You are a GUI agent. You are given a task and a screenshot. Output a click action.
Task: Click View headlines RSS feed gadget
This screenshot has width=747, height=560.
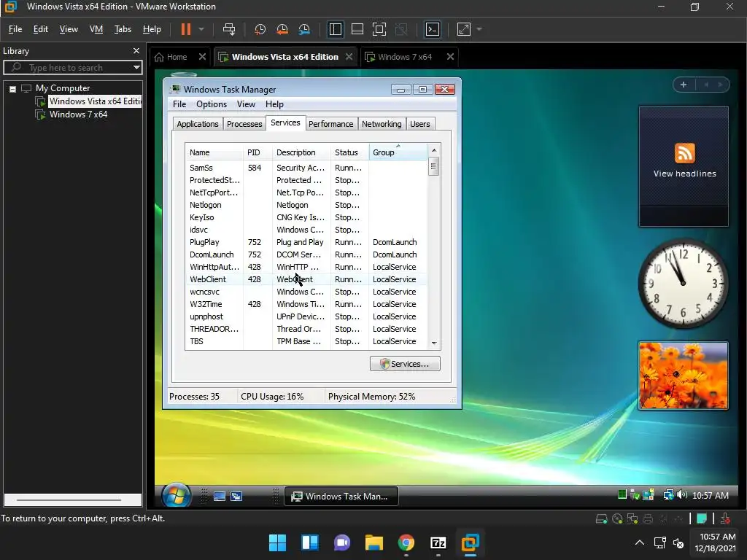click(684, 166)
